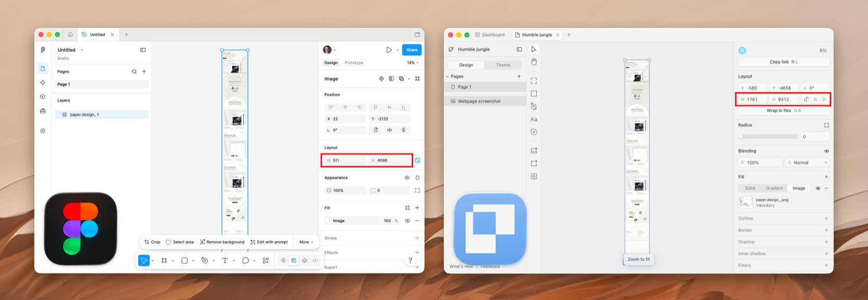Open the Figma libraries briefcase sidebar icon
This screenshot has width=868, height=300.
coord(43,111)
